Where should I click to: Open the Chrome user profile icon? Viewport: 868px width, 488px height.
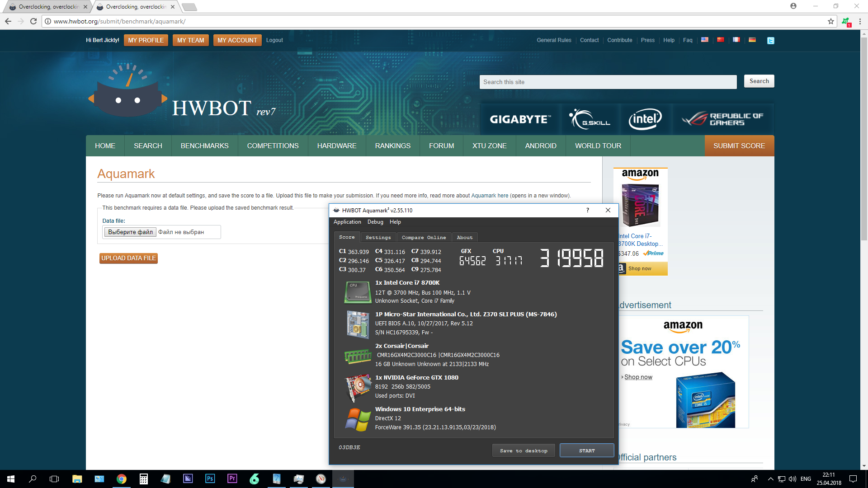[793, 6]
